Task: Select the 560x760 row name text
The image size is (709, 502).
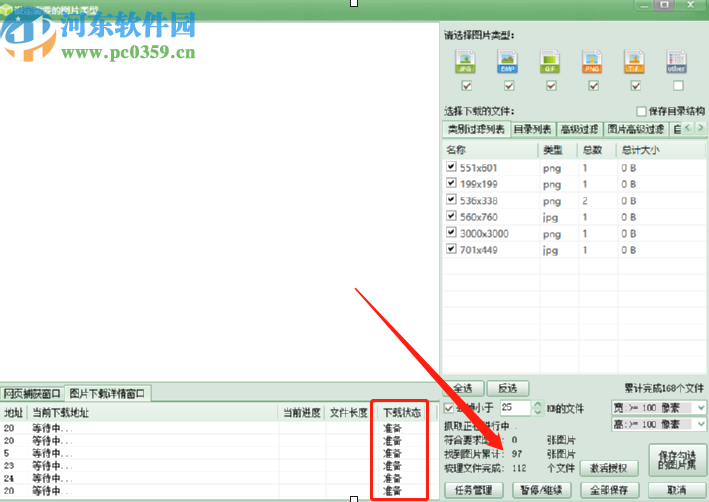Action: pyautogui.click(x=479, y=217)
